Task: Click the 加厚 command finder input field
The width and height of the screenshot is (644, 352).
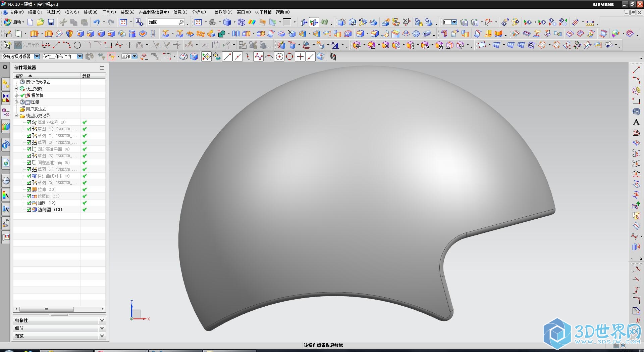Action: point(163,22)
